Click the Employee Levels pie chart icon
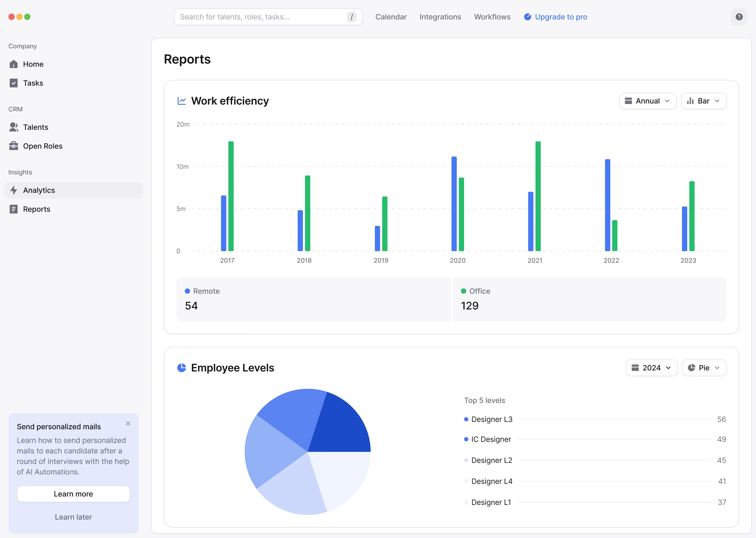The image size is (756, 538). pos(181,368)
